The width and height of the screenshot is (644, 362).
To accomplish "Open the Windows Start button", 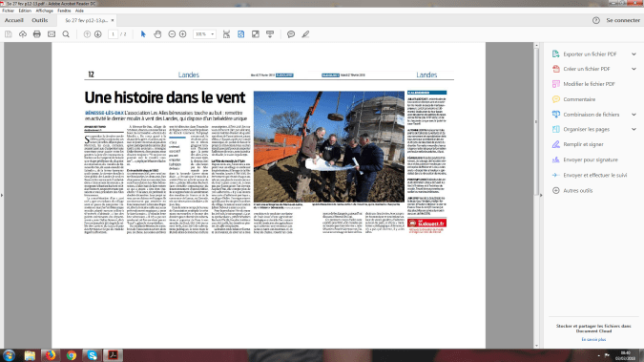I will coord(9,355).
